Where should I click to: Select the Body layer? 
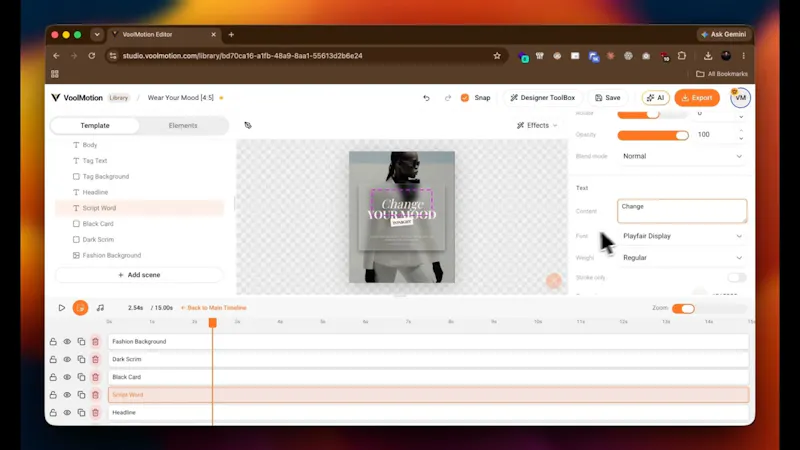click(139, 145)
